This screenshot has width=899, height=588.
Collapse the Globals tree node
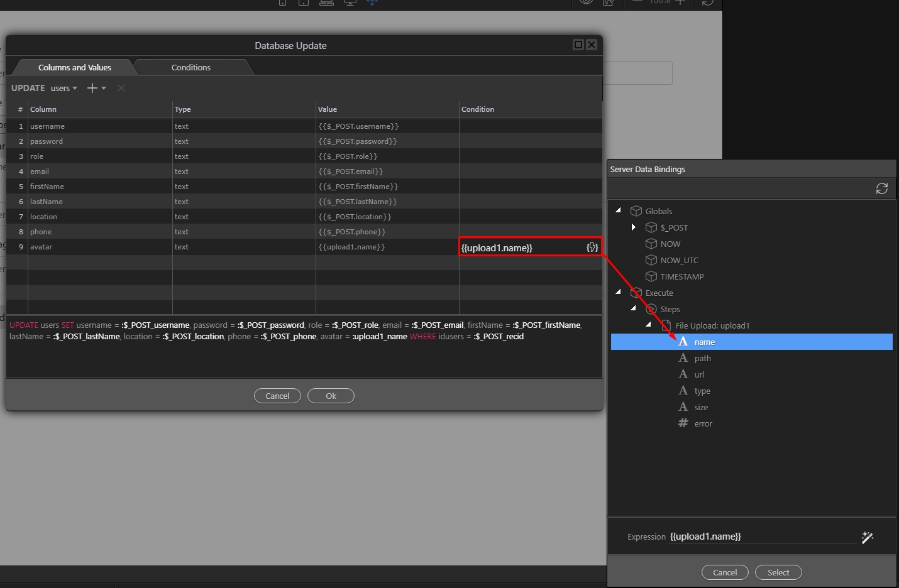pos(619,210)
